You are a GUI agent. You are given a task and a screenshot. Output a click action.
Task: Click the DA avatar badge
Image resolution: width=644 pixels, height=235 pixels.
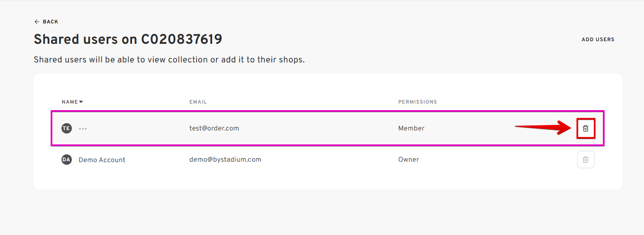coord(66,160)
